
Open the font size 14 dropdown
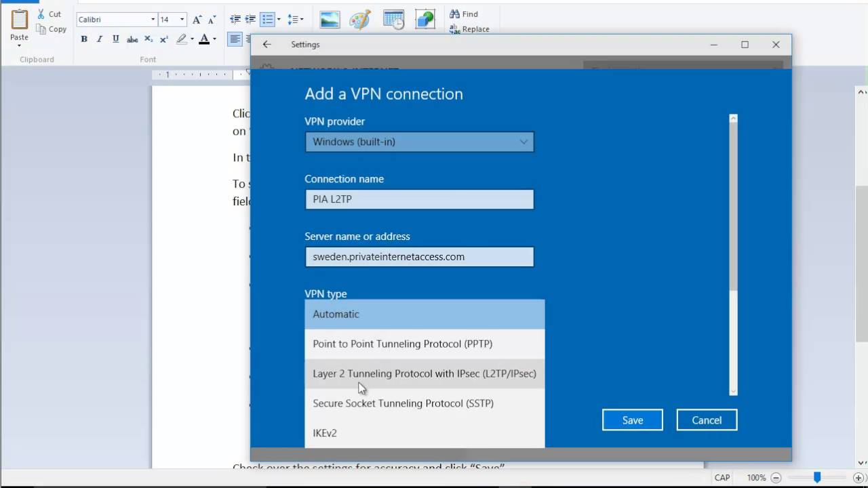(x=182, y=20)
